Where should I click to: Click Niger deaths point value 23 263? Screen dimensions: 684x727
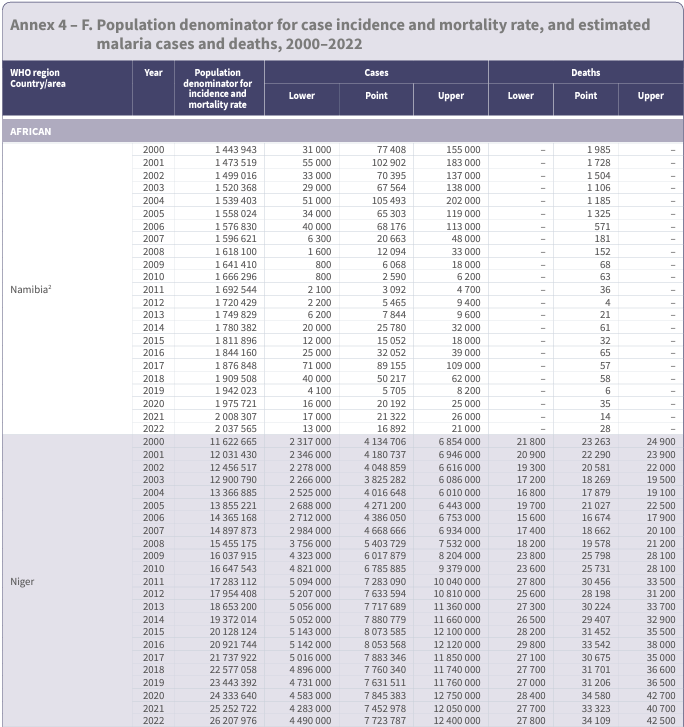click(x=596, y=442)
